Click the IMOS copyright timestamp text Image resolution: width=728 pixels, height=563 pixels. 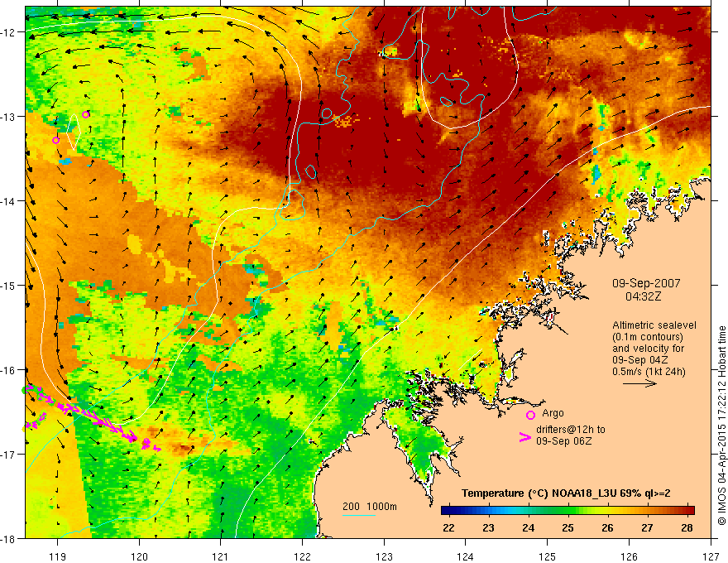point(721,426)
